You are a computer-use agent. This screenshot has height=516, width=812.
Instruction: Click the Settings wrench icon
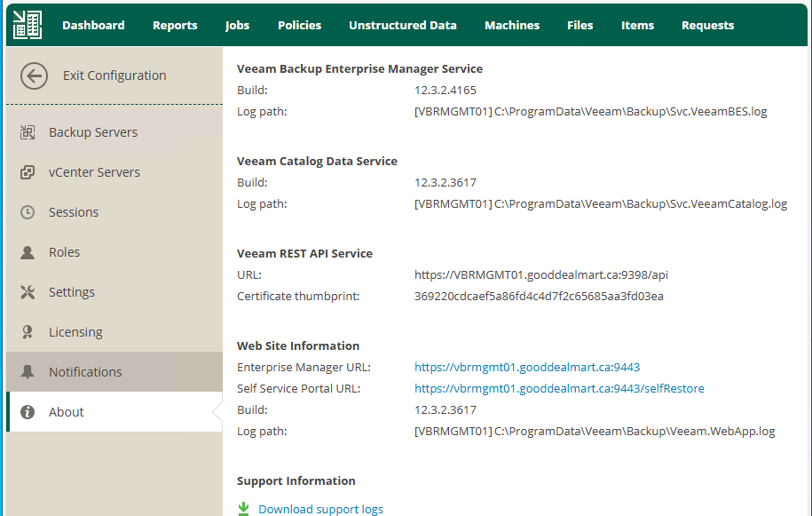28,292
